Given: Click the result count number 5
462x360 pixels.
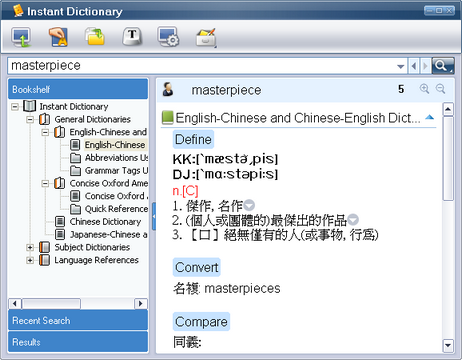Looking at the screenshot, I should coord(401,89).
